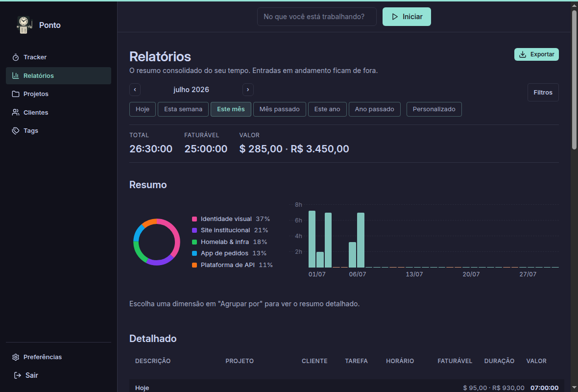Viewport: 578px width, 392px height.
Task: Focus the 'No que você está trabalhando?' field
Action: (316, 17)
